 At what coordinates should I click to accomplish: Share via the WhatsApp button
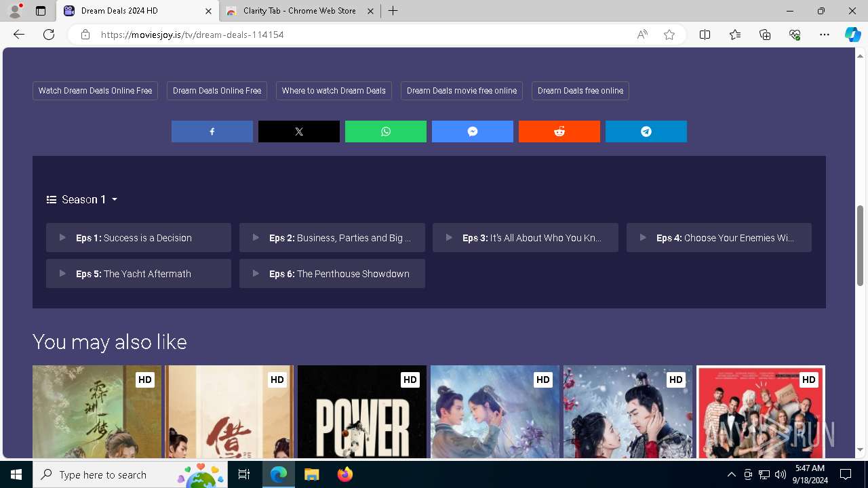click(386, 131)
